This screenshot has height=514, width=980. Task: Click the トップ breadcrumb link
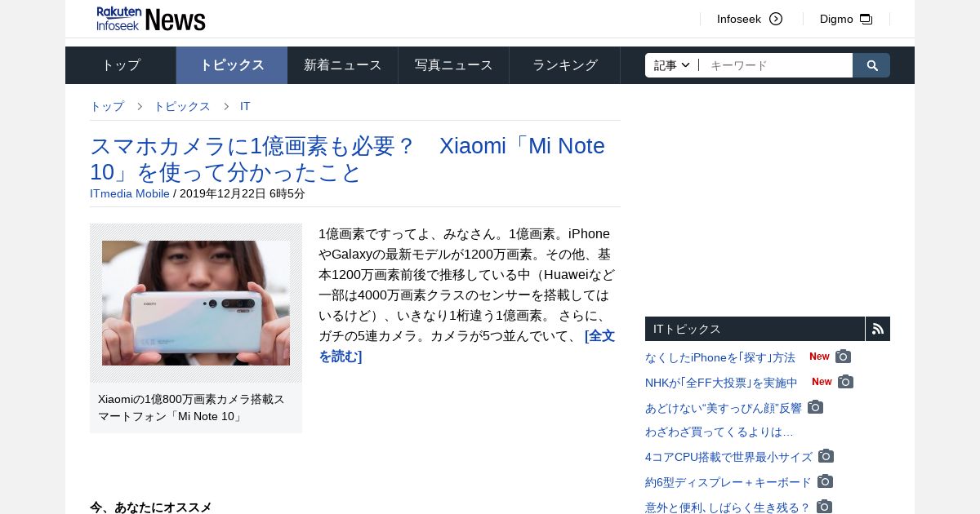[107, 106]
